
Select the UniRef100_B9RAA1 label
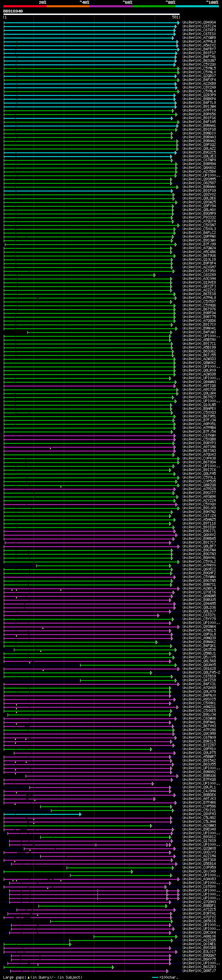(x=199, y=125)
